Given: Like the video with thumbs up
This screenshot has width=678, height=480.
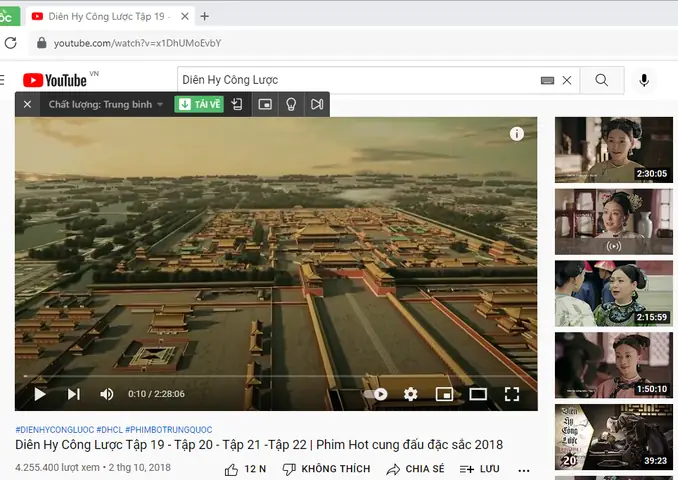Looking at the screenshot, I should click(245, 469).
